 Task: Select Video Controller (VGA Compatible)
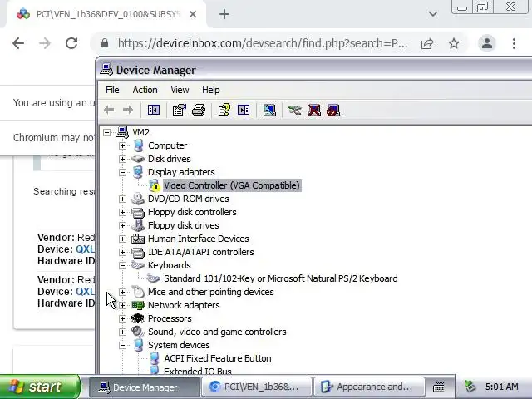coord(232,185)
